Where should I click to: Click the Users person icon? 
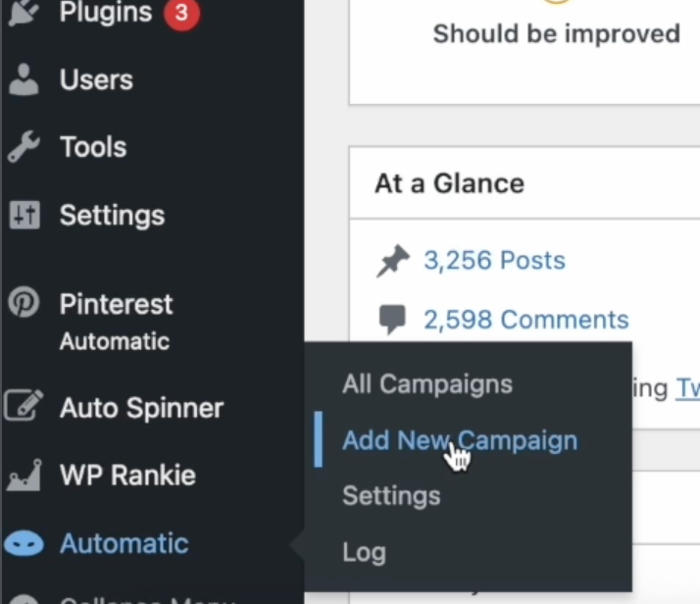[x=24, y=80]
